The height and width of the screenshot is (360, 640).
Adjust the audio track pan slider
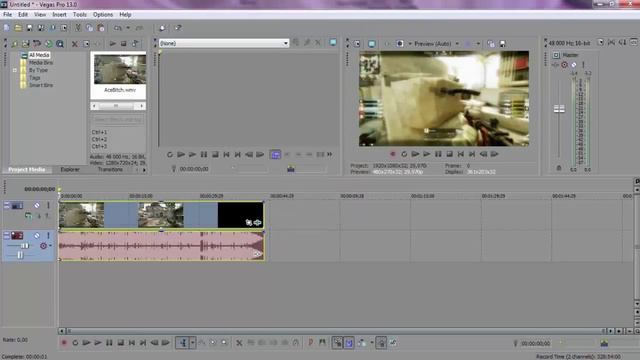[20, 255]
